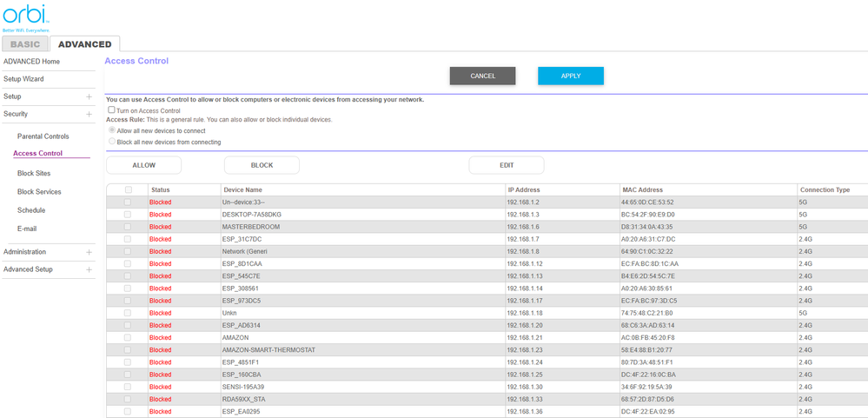Expand the Administration plus icon
This screenshot has height=418, width=868.
89,252
